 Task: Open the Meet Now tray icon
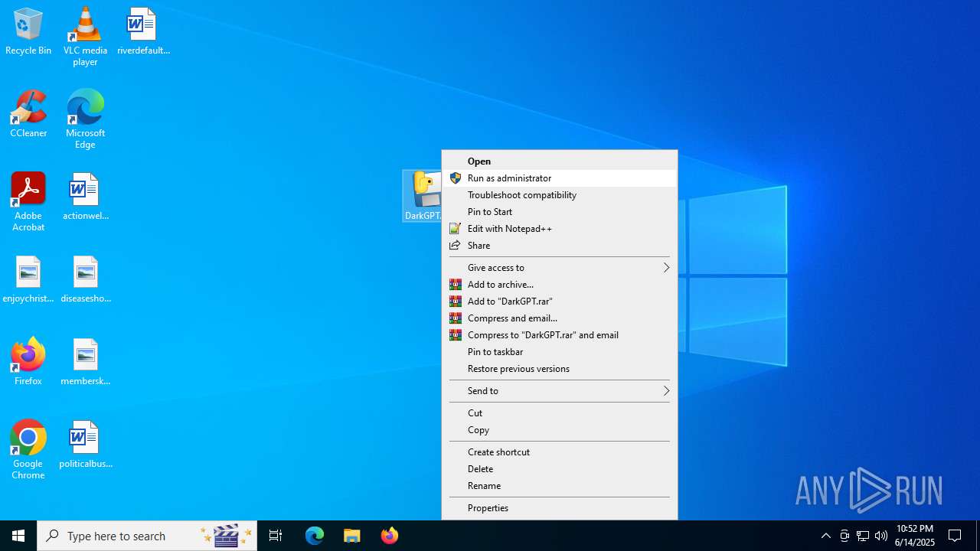coord(844,536)
